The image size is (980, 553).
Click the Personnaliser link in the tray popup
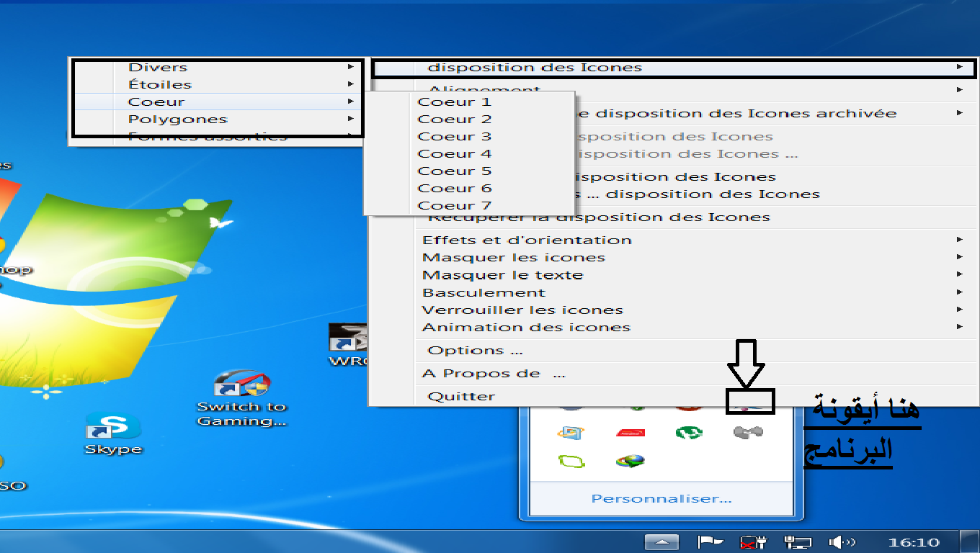[660, 498]
